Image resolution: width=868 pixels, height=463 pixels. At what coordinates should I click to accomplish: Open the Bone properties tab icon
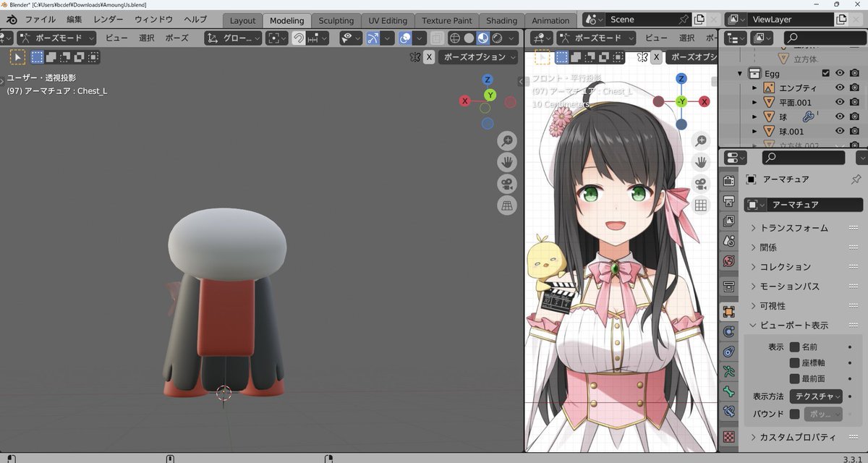(729, 391)
